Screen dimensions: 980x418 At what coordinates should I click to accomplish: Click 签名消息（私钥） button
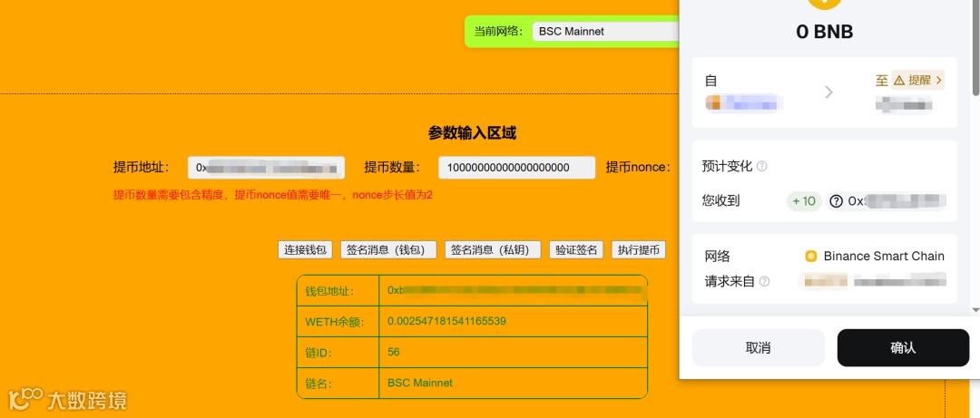point(493,250)
